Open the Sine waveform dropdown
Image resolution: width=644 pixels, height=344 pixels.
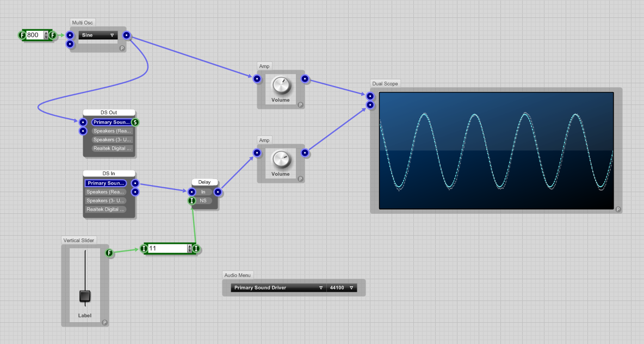98,35
